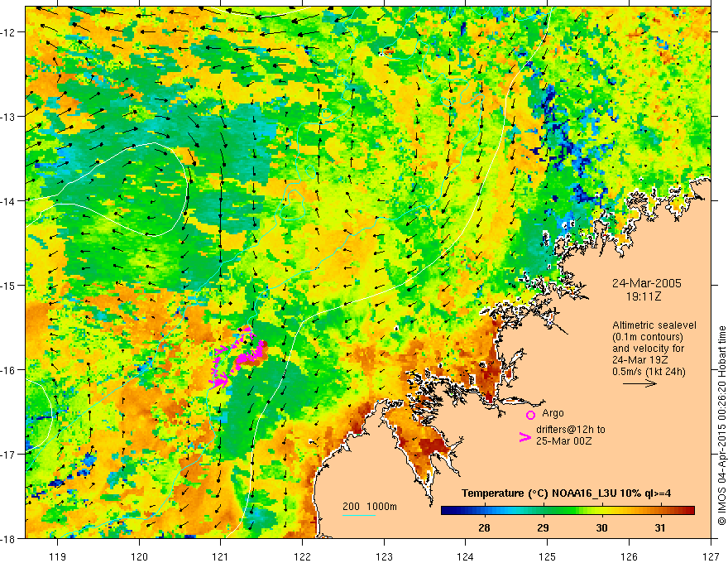Image resolution: width=728 pixels, height=563 pixels.
Task: Click the magenta Argo circle legend symbol
Action: [x=530, y=415]
